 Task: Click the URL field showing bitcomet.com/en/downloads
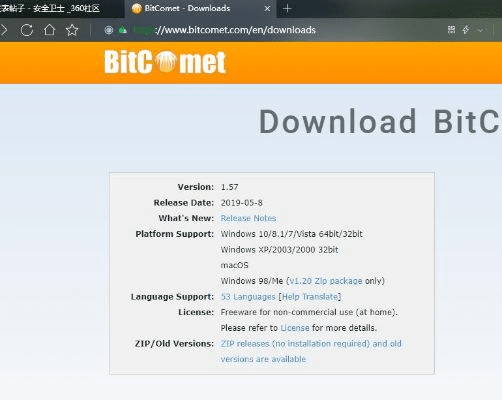224,30
